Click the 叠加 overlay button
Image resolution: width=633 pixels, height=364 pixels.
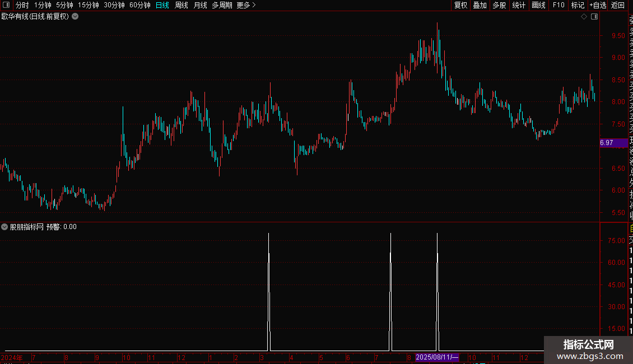click(x=480, y=5)
